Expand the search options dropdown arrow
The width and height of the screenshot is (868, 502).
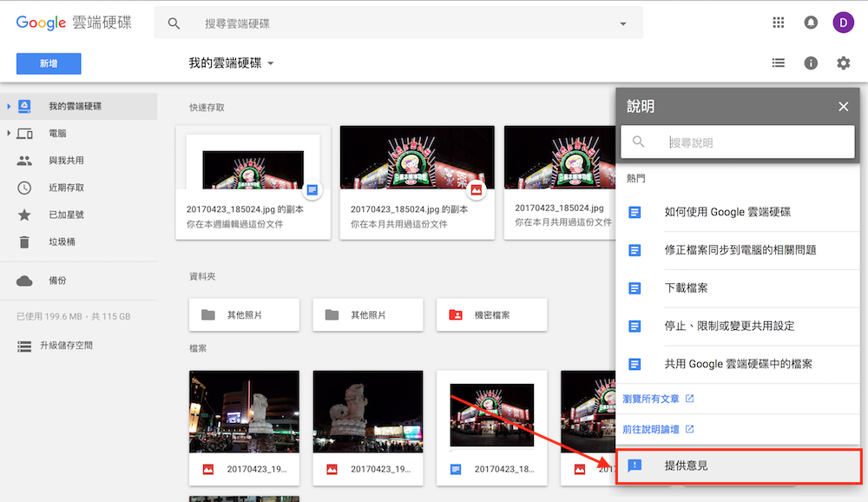point(622,23)
